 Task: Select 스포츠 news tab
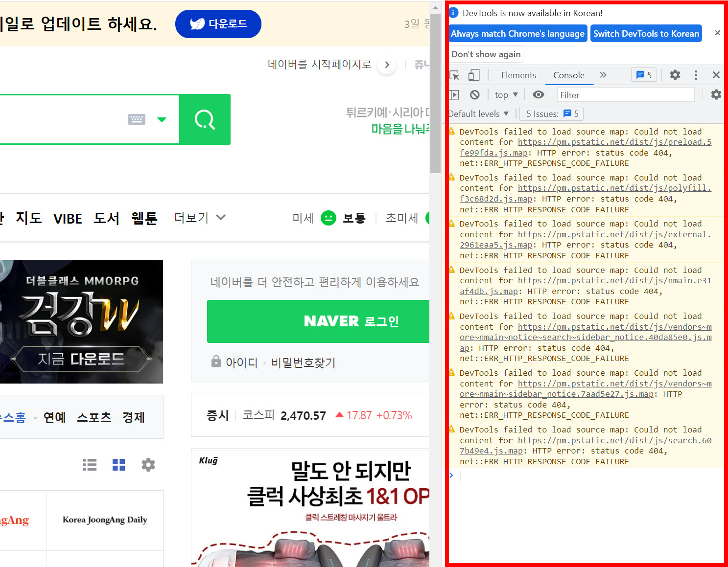click(94, 417)
